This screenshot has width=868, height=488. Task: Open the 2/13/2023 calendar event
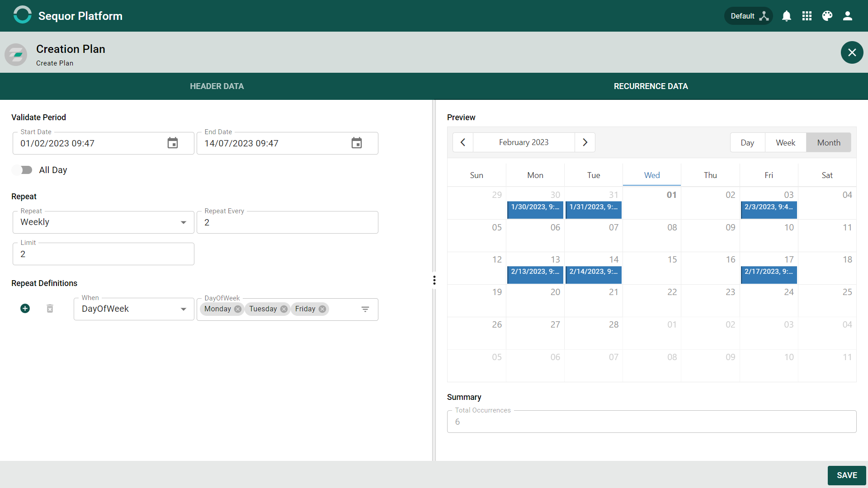pos(535,275)
